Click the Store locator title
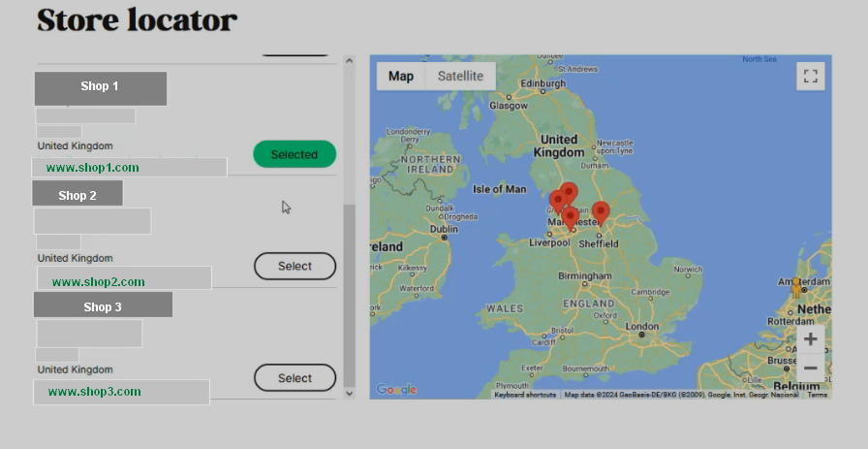Viewport: 868px width, 449px height. [138, 20]
